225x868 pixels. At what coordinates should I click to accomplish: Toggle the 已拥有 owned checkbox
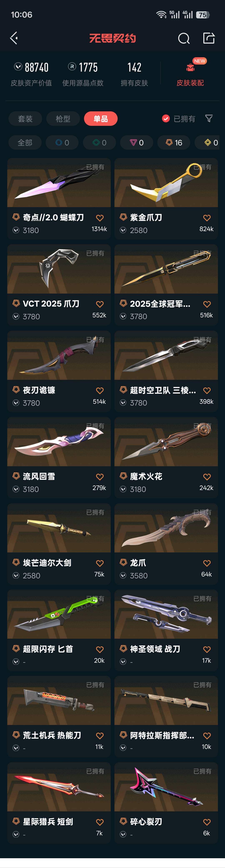[x=166, y=119]
